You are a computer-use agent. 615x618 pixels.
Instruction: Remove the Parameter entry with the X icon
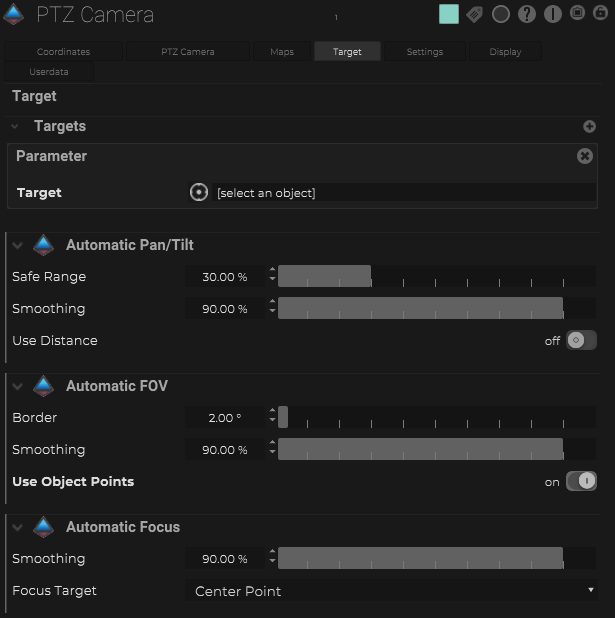coord(585,156)
